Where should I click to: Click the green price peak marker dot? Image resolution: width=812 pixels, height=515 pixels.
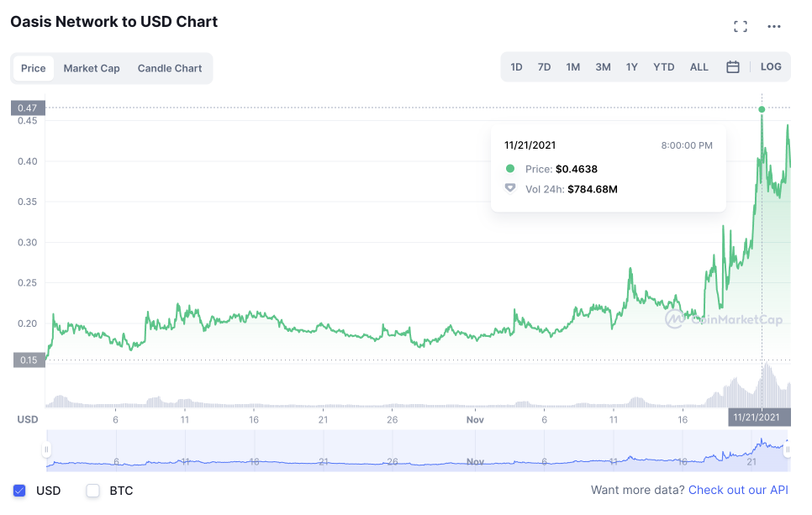[x=762, y=109]
